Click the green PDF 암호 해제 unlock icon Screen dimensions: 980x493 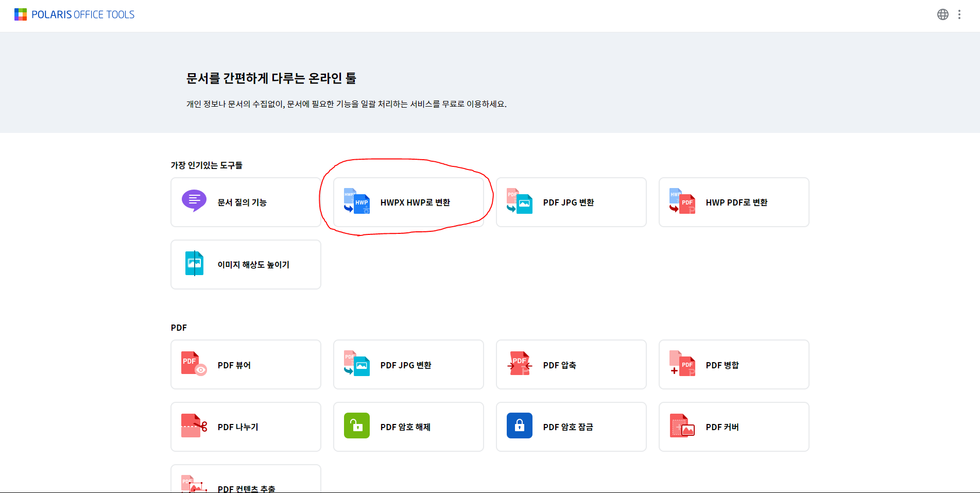pyautogui.click(x=357, y=426)
